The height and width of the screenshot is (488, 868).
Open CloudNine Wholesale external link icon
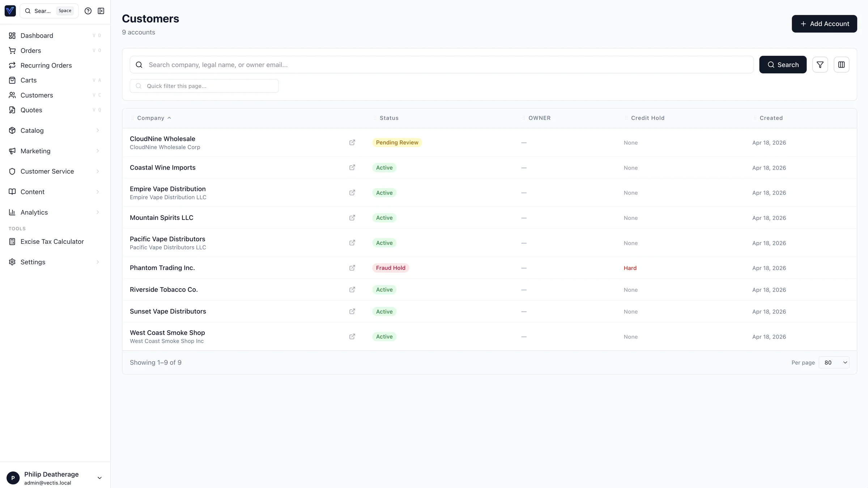point(352,143)
